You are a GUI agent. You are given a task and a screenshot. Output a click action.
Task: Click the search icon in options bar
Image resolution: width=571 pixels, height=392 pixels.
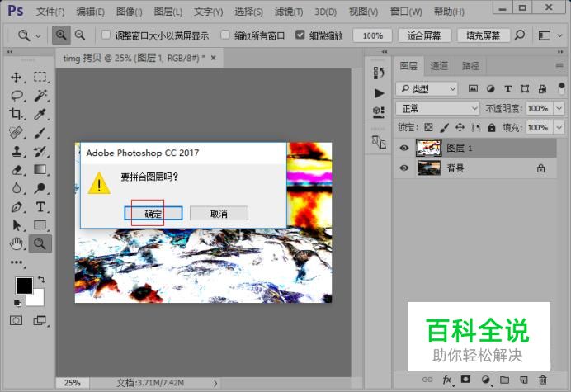tap(520, 35)
